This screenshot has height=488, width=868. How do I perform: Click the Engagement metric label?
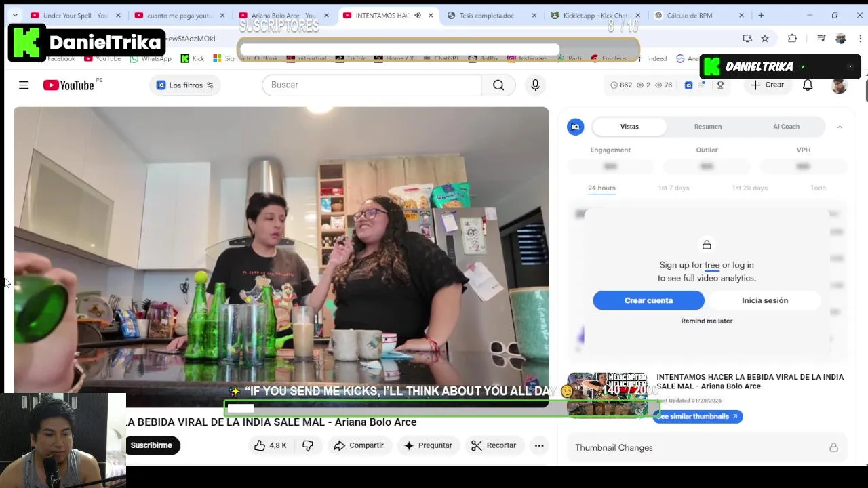click(610, 150)
